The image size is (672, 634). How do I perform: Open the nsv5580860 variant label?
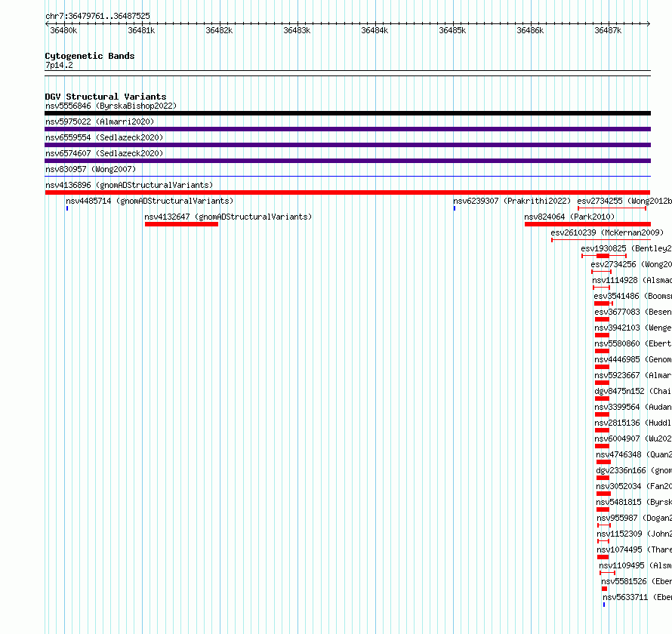click(x=633, y=343)
